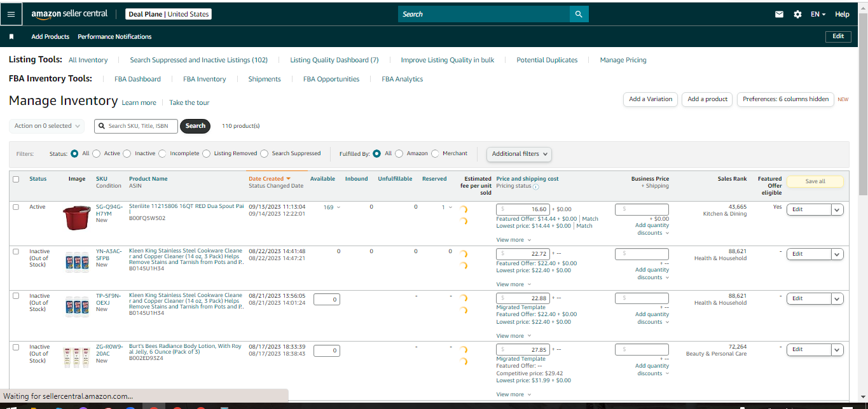Click the price field showing 27.85
This screenshot has width=868, height=409.
[x=523, y=349]
